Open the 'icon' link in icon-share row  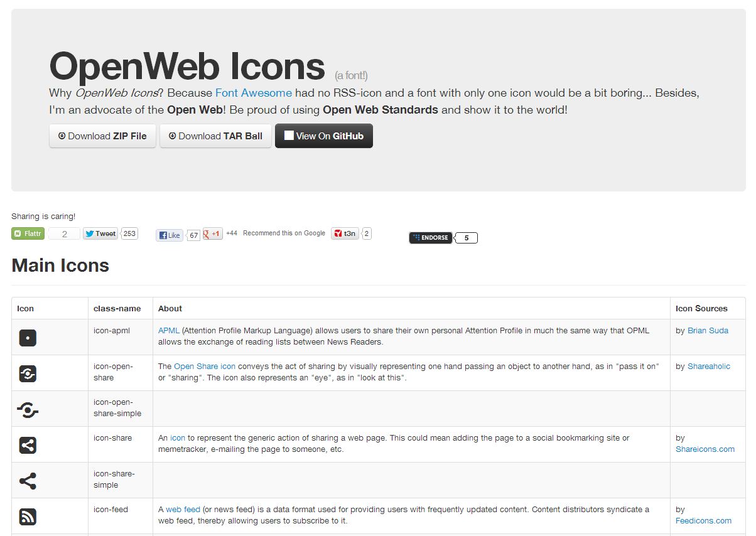(x=178, y=437)
